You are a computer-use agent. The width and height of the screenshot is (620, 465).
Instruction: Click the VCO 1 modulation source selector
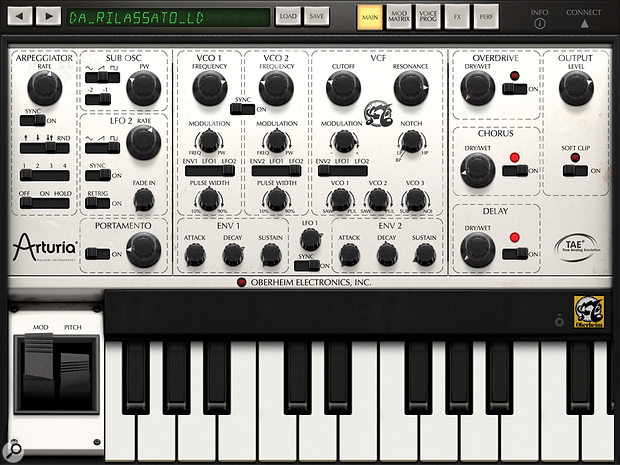coord(210,170)
